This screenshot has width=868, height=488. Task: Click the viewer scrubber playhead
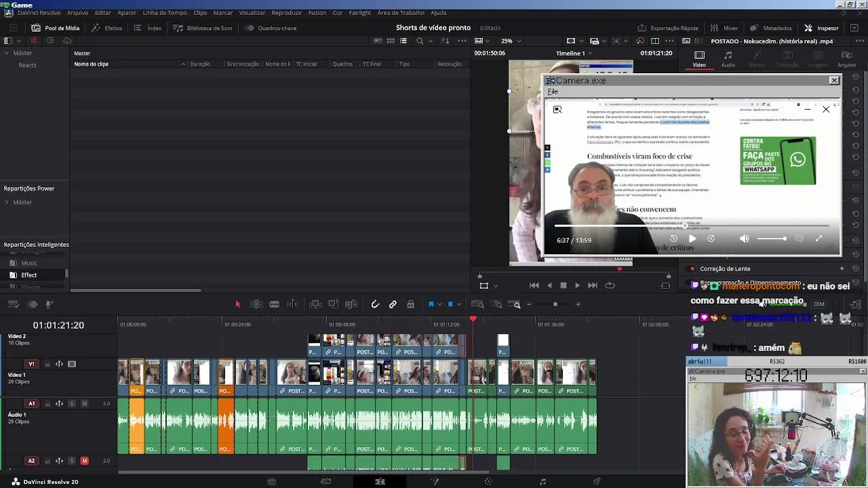point(619,270)
